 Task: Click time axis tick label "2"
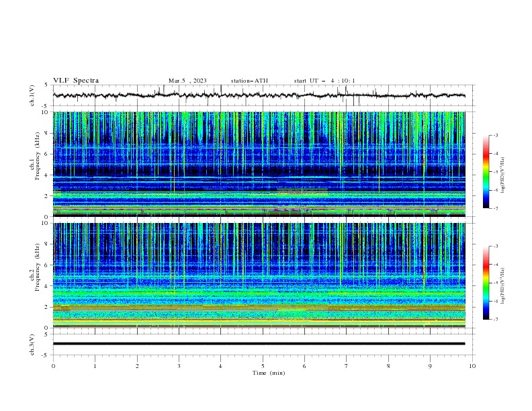[x=137, y=366]
